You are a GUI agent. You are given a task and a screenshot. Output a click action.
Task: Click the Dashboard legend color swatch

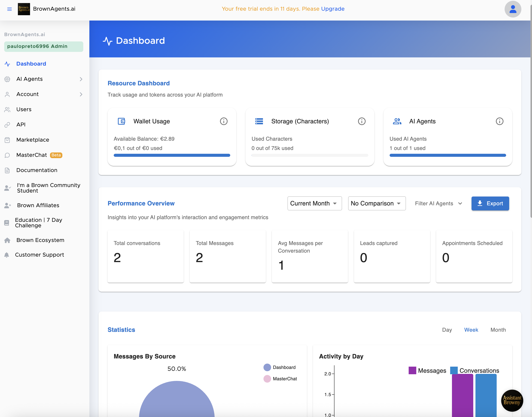[267, 367]
